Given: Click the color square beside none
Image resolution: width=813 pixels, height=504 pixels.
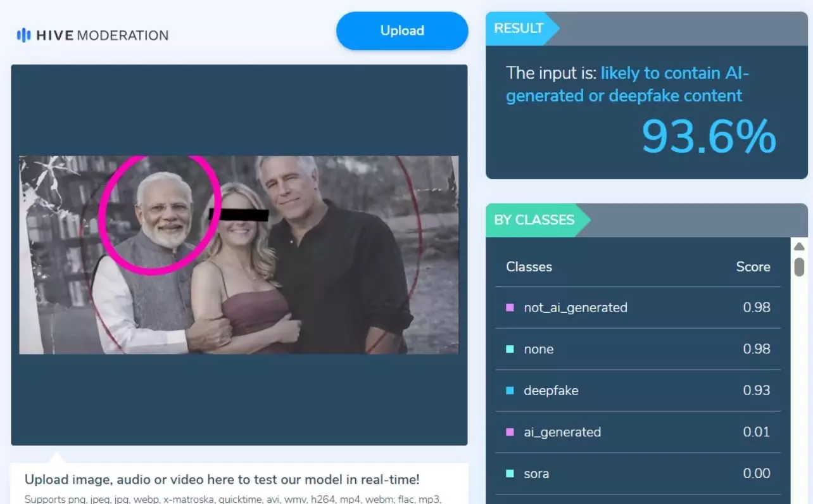Looking at the screenshot, I should (x=510, y=349).
